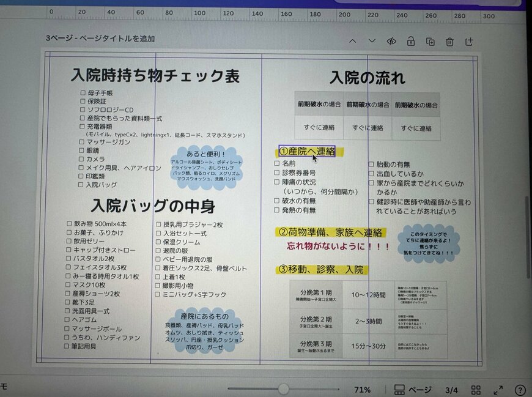Open the grid view icon
Screen dimensions: 532x397
pos(476,390)
